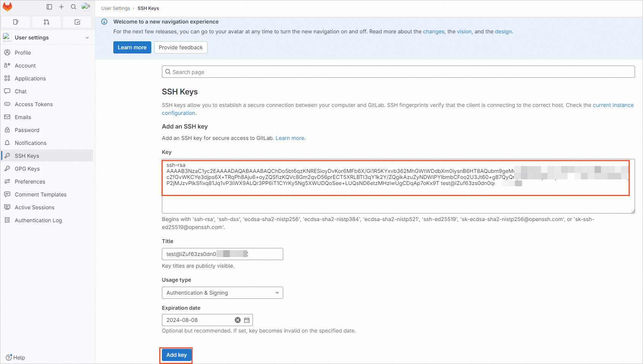
Task: Click the Learn more button
Action: 132,47
